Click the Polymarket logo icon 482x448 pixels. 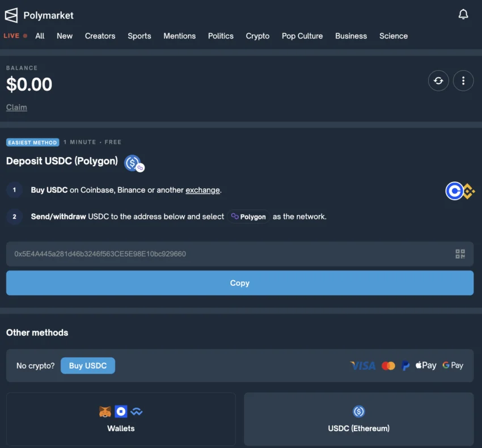11,15
